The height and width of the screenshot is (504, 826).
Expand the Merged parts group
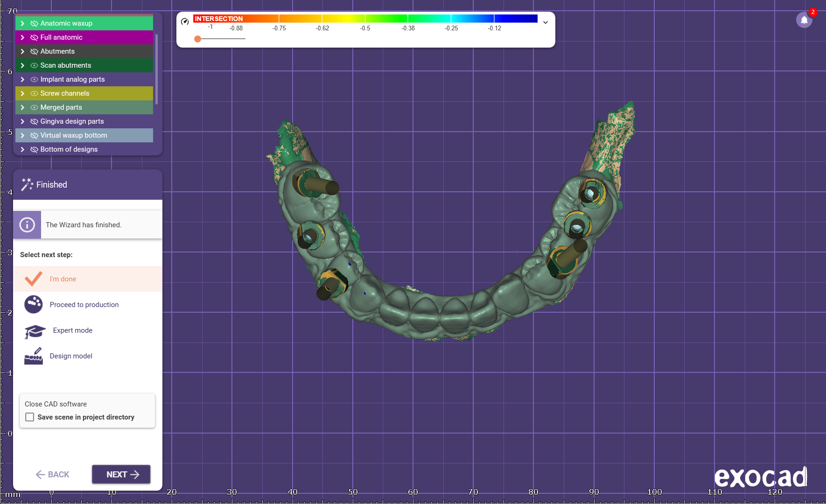(22, 107)
